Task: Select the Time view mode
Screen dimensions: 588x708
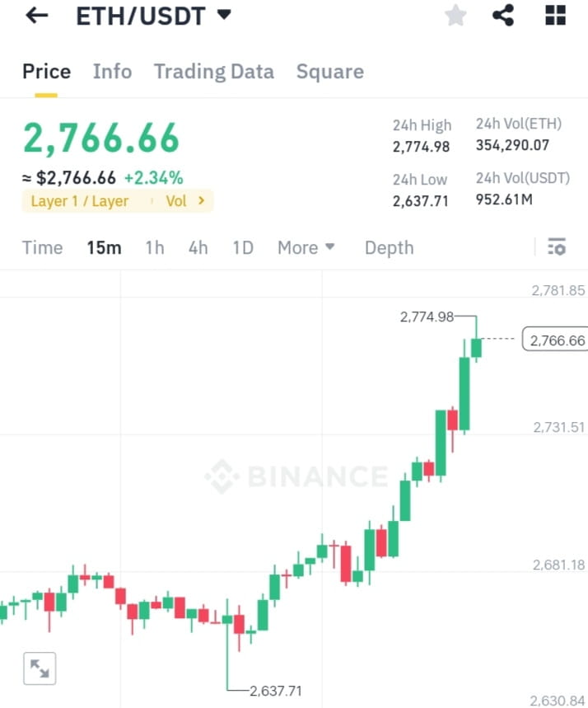Action: (42, 247)
